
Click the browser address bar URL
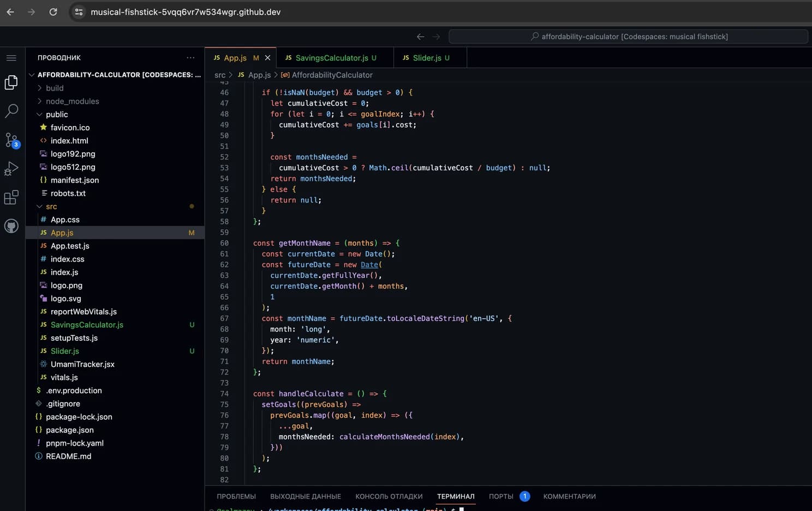point(186,12)
